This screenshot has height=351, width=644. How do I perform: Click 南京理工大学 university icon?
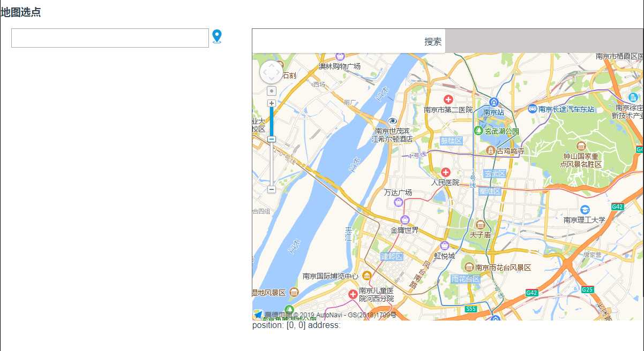pos(585,210)
